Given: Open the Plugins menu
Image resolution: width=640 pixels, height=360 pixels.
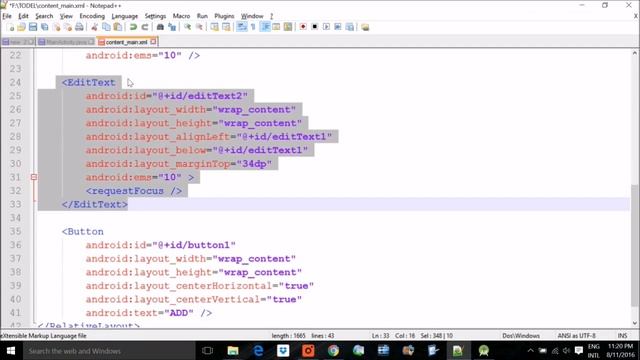Looking at the screenshot, I should click(x=224, y=16).
